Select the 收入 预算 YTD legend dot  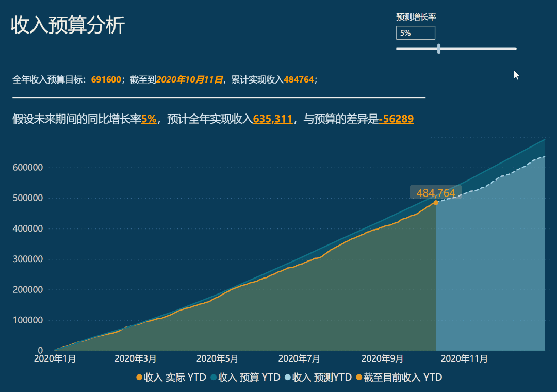tap(213, 378)
